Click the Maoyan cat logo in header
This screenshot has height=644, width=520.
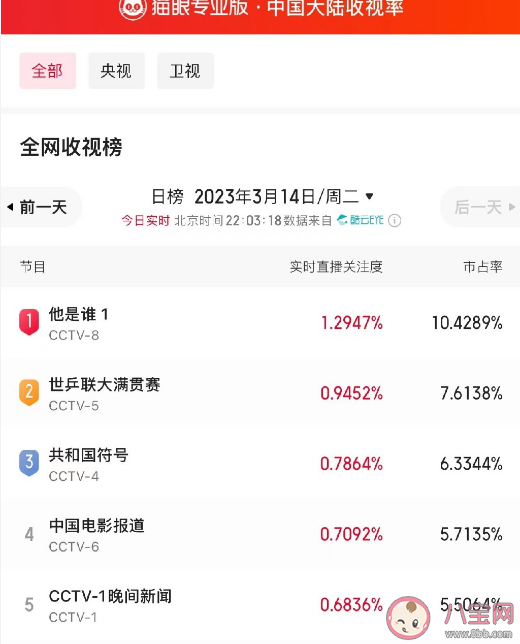pos(132,8)
